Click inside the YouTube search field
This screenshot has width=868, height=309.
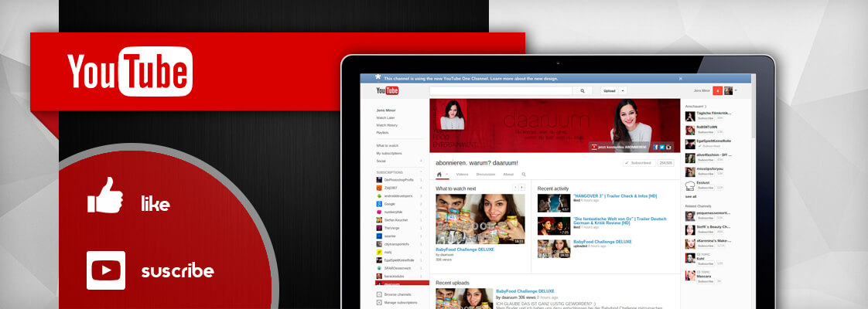click(501, 90)
